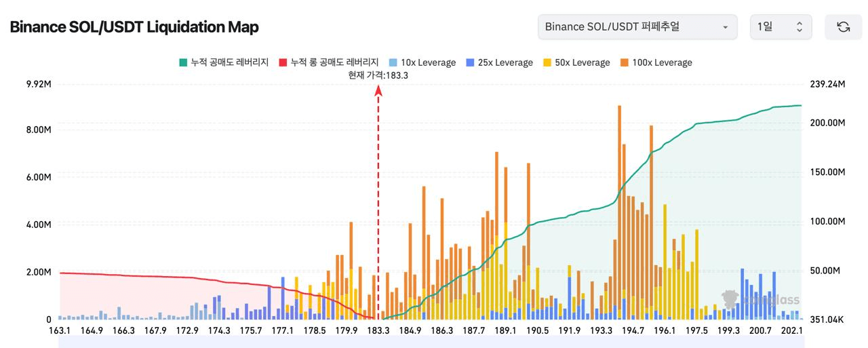Click the red 누적 롱 legend color swatch
Image resolution: width=868 pixels, height=348 pixels.
coord(283,62)
